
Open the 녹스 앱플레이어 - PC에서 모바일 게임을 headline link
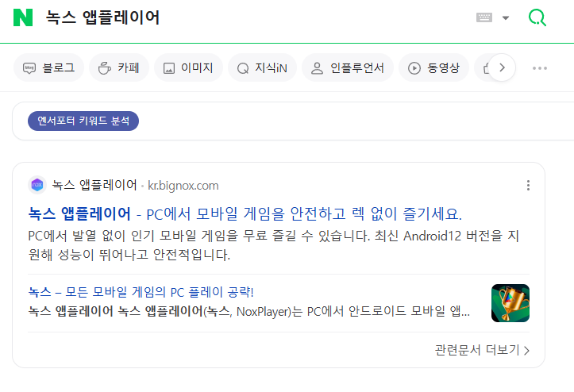pos(245,213)
